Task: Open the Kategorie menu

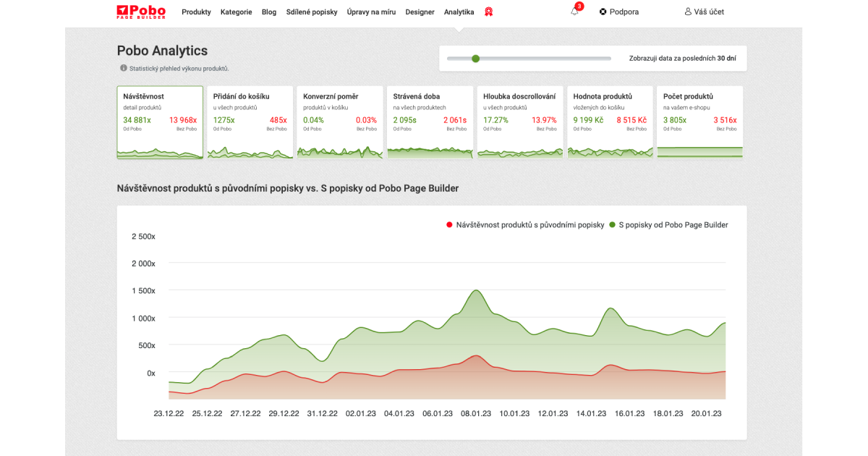Action: [237, 12]
